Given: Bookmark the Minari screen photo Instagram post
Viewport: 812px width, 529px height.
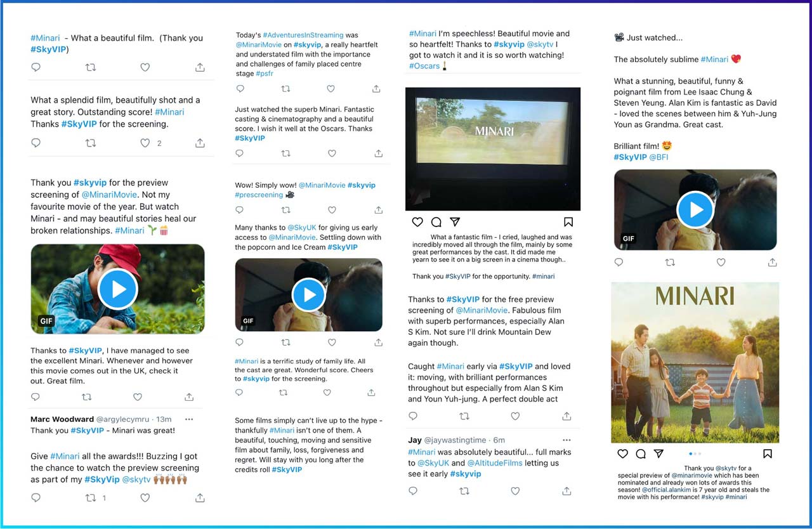Looking at the screenshot, I should (568, 222).
